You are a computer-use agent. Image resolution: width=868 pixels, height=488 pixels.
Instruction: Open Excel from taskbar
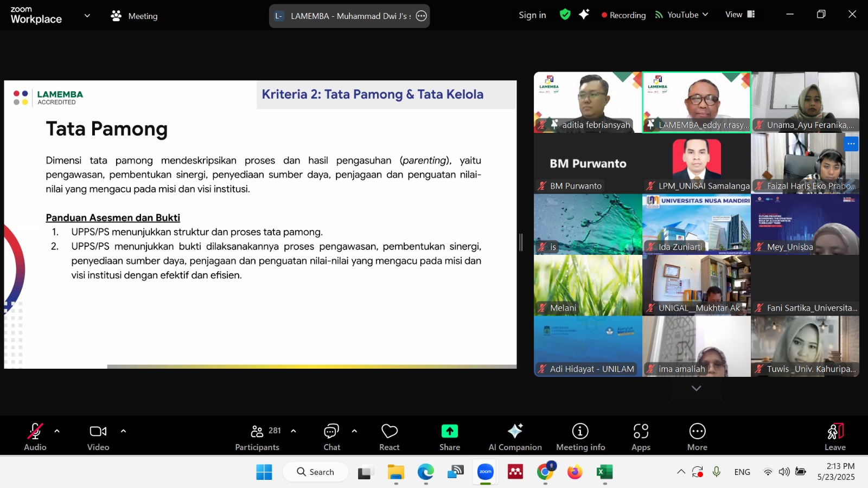click(604, 472)
